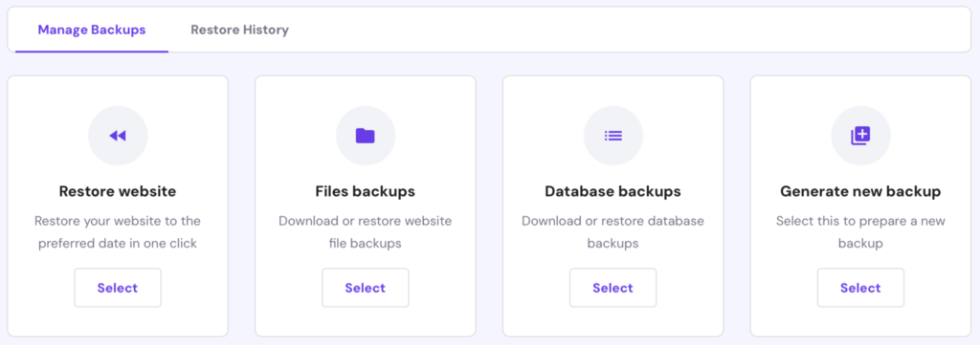Screen dimensions: 980x345
Task: Hit Select under Database backups
Action: click(613, 288)
